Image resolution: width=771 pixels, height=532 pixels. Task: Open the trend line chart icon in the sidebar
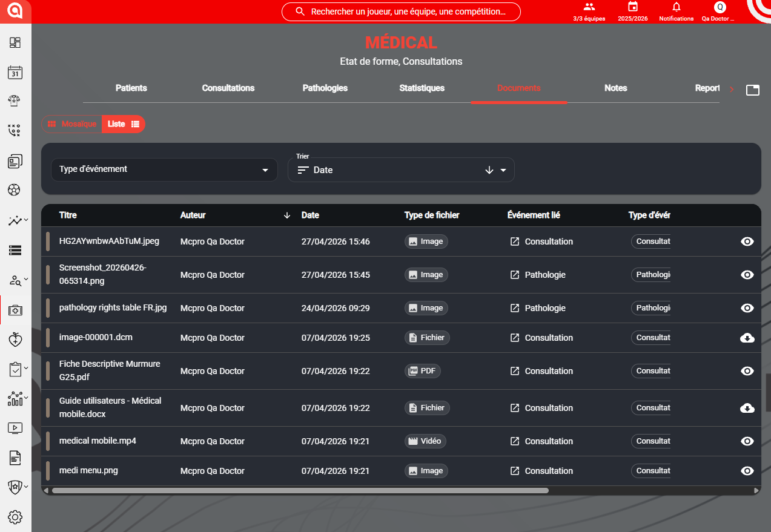coord(15,220)
